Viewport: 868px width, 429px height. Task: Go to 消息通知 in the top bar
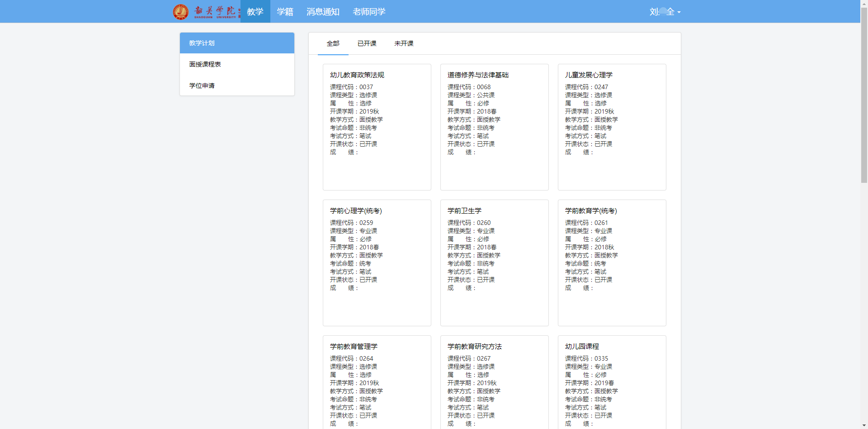(x=323, y=12)
